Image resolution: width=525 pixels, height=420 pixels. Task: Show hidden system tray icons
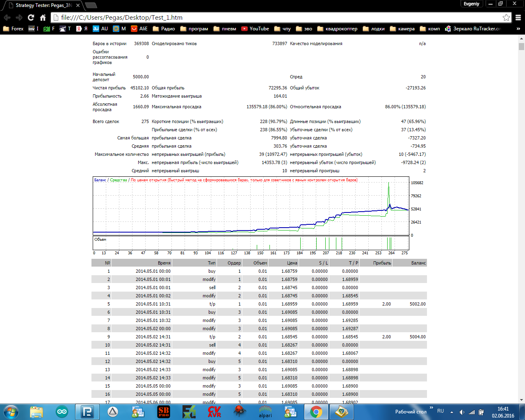[x=452, y=412]
